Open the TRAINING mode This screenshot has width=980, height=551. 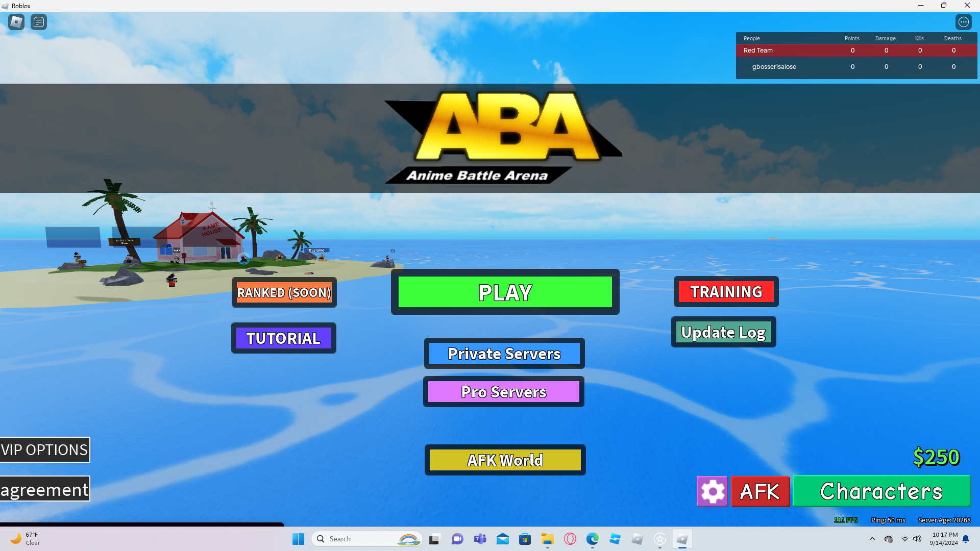point(726,292)
